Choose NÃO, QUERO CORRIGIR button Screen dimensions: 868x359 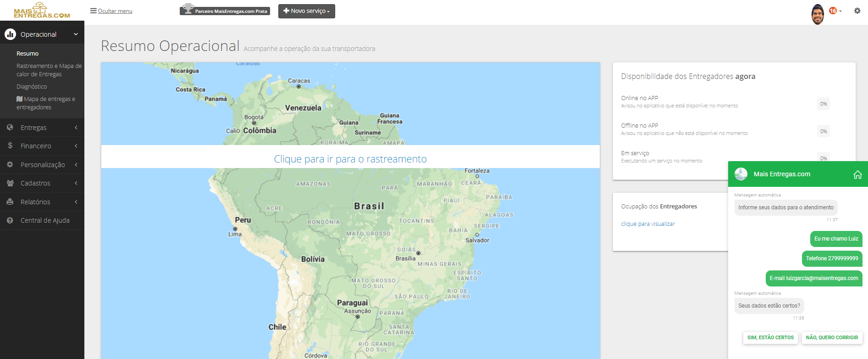click(832, 337)
